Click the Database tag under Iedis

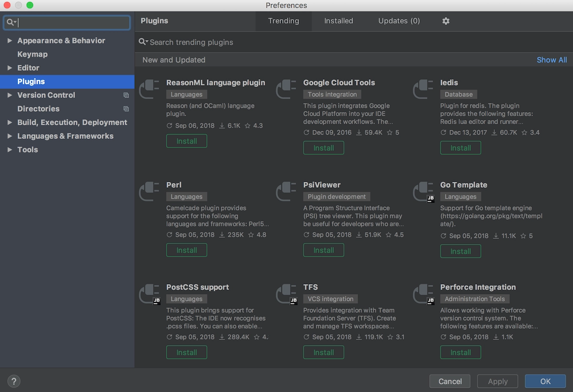459,95
